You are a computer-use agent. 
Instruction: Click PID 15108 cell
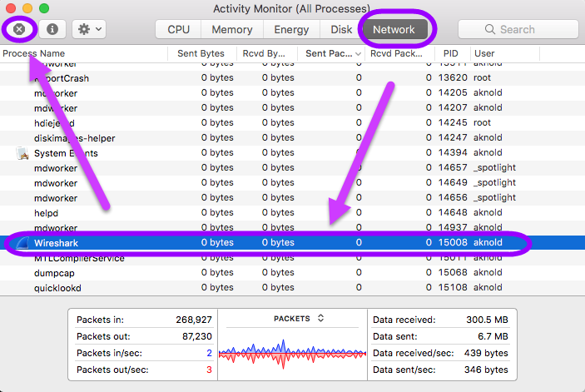453,288
